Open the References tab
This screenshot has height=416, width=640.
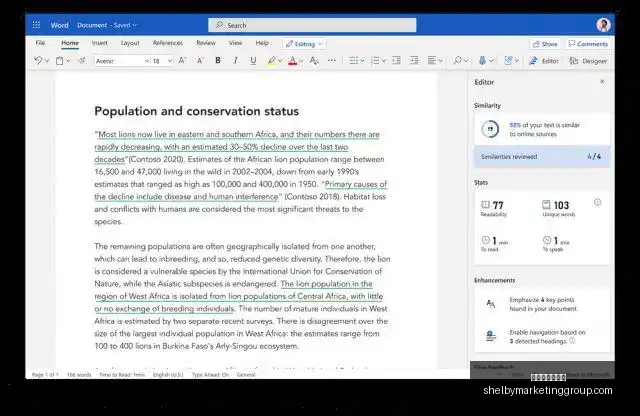click(168, 43)
